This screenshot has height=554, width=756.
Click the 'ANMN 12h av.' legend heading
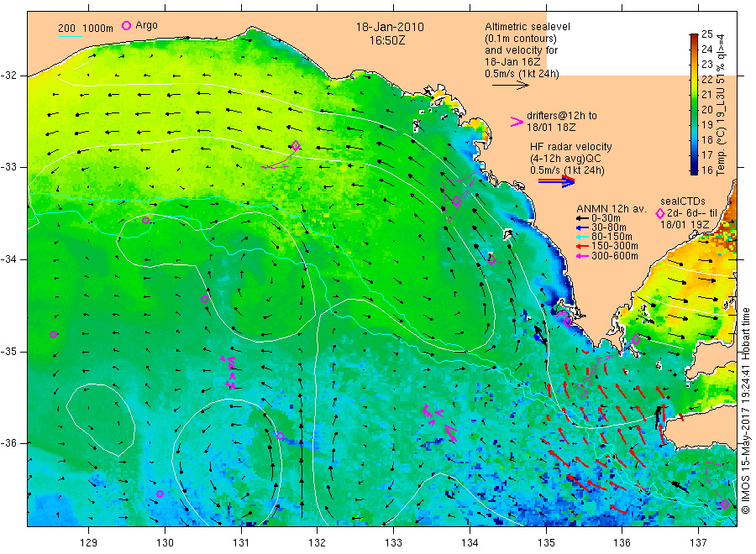point(612,209)
